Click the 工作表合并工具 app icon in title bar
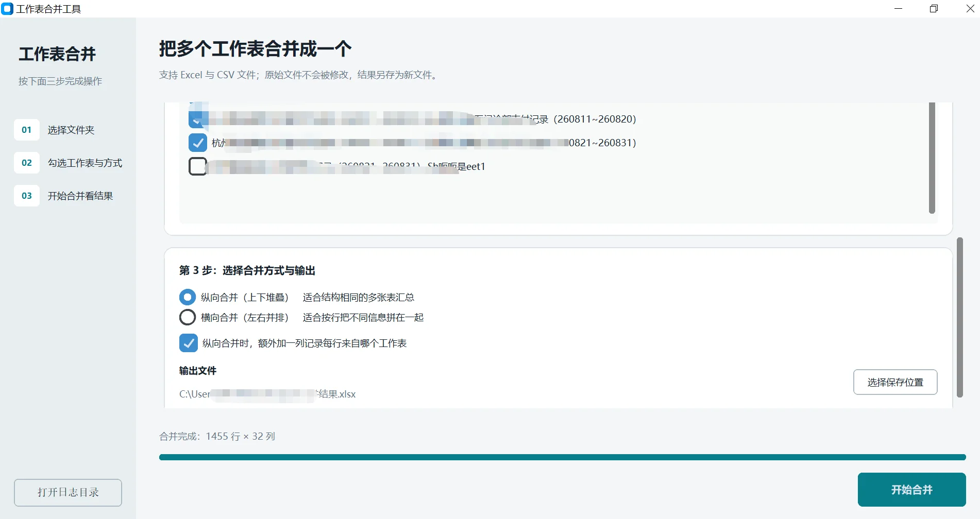980x519 pixels. click(x=7, y=9)
